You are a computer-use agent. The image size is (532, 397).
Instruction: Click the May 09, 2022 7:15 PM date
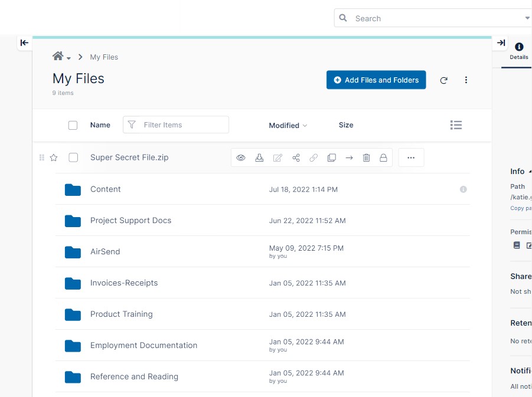click(x=306, y=248)
